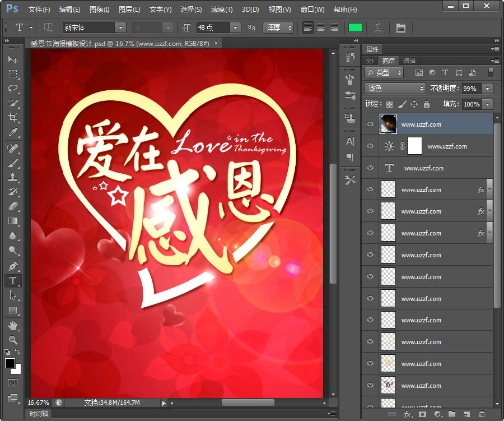This screenshot has height=421, width=504.
Task: Click the delete layer trash button
Action: (482, 414)
